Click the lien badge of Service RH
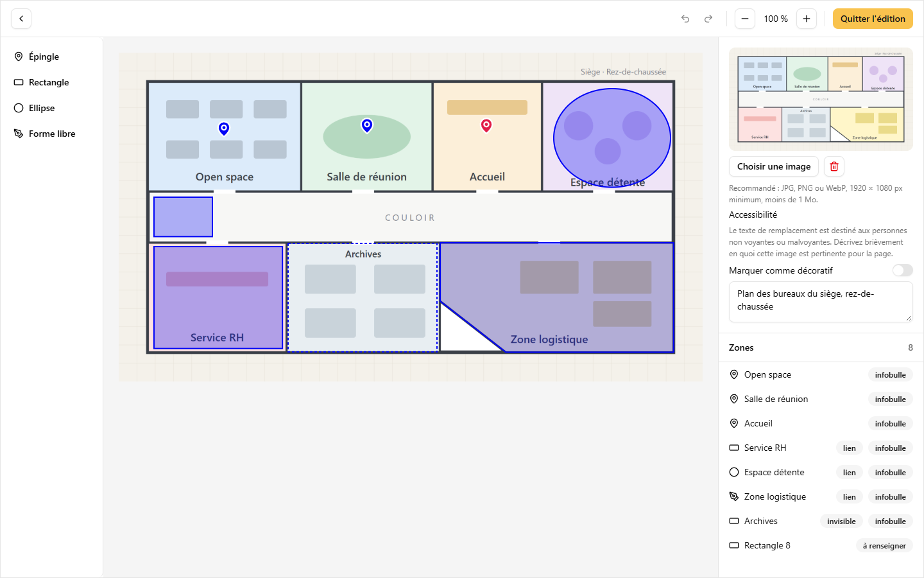 click(850, 448)
